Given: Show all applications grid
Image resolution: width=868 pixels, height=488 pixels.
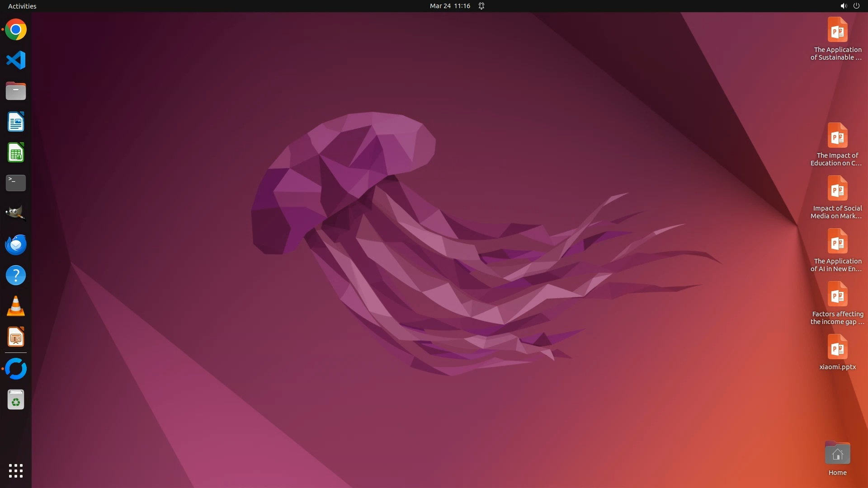Looking at the screenshot, I should click(16, 470).
